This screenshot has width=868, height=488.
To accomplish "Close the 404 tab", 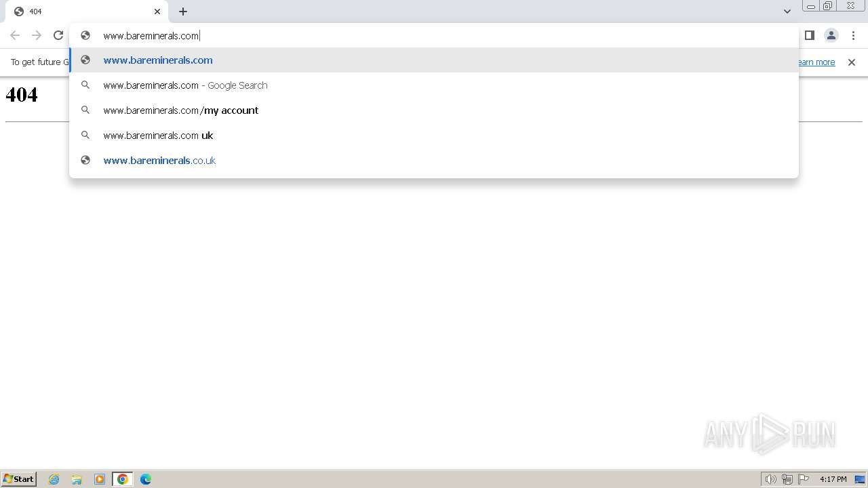I will click(157, 12).
